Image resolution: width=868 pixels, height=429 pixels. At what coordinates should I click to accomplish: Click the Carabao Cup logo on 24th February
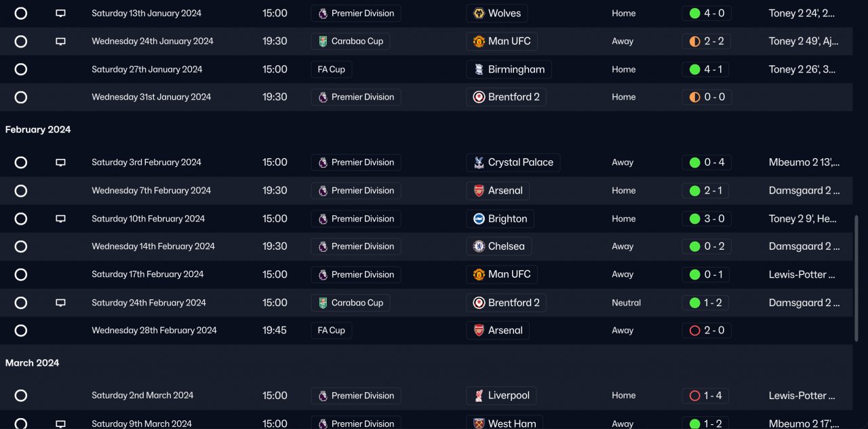pos(323,303)
